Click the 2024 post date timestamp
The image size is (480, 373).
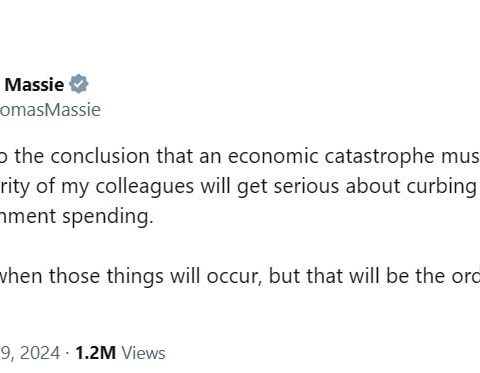30,353
